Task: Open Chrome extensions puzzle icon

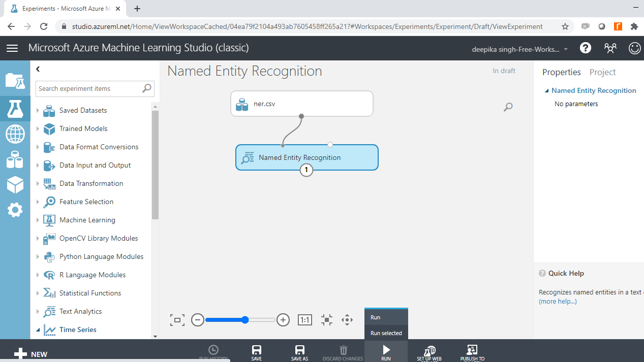Action: point(634,26)
